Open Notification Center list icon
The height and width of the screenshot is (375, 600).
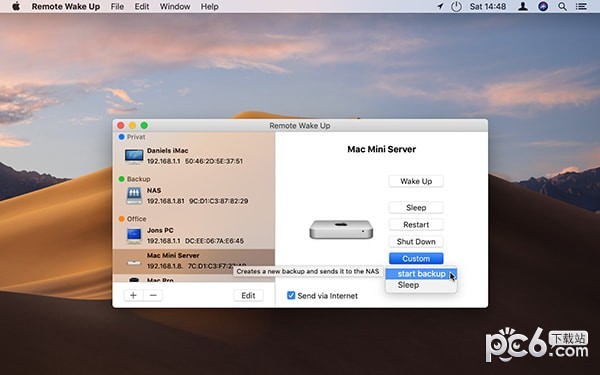tap(581, 6)
